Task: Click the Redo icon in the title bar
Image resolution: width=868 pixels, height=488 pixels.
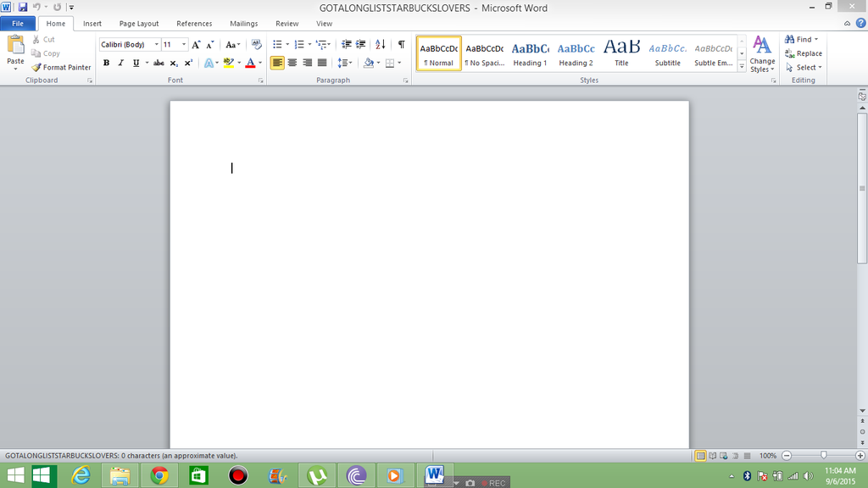Action: click(57, 7)
